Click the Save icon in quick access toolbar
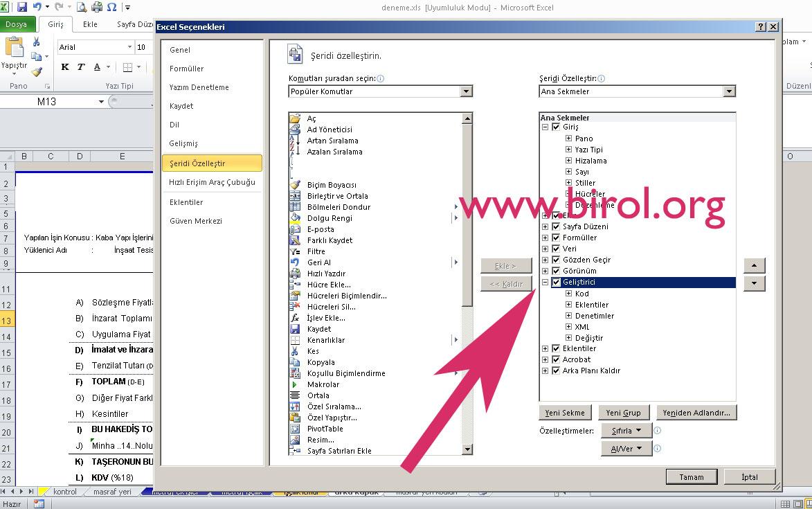This screenshot has height=509, width=812. (x=21, y=7)
